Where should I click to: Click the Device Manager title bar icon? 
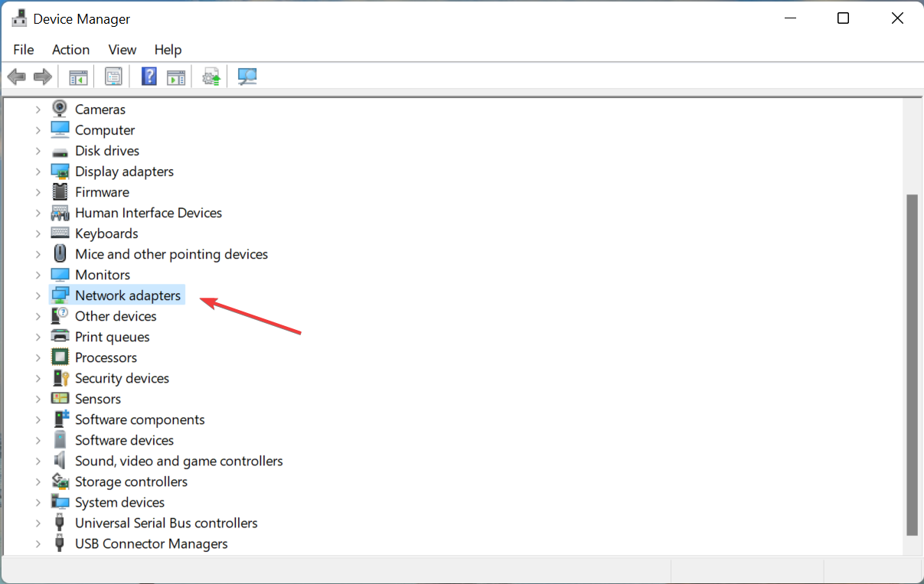[x=19, y=18]
